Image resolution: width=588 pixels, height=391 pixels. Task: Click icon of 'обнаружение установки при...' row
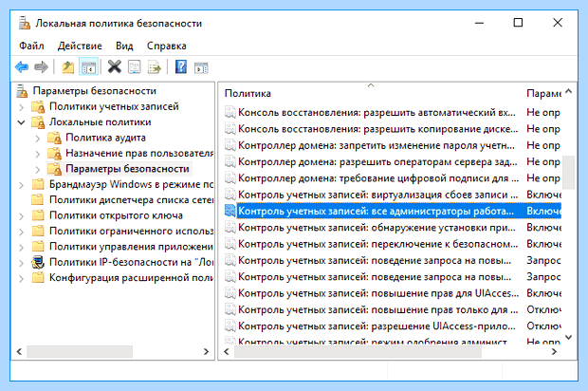pos(230,228)
